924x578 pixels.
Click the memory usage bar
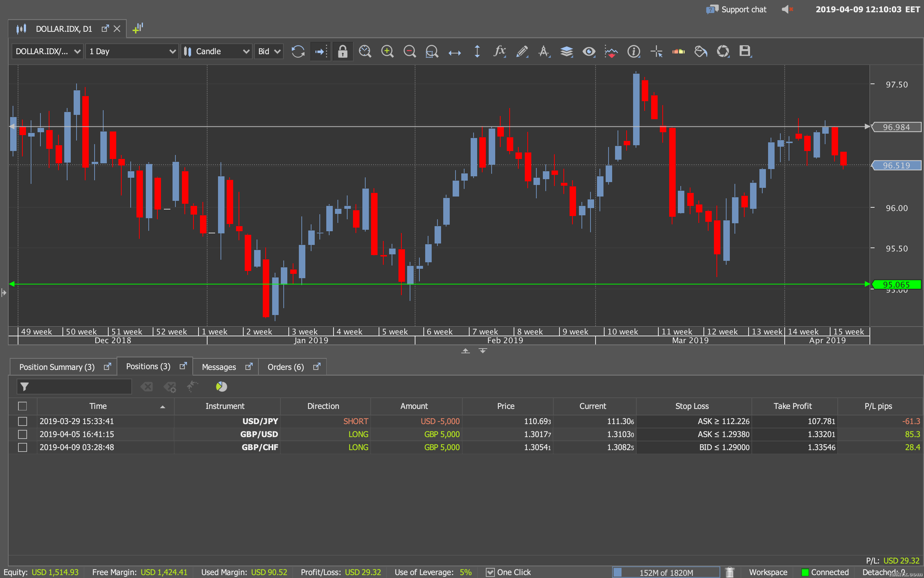click(666, 572)
